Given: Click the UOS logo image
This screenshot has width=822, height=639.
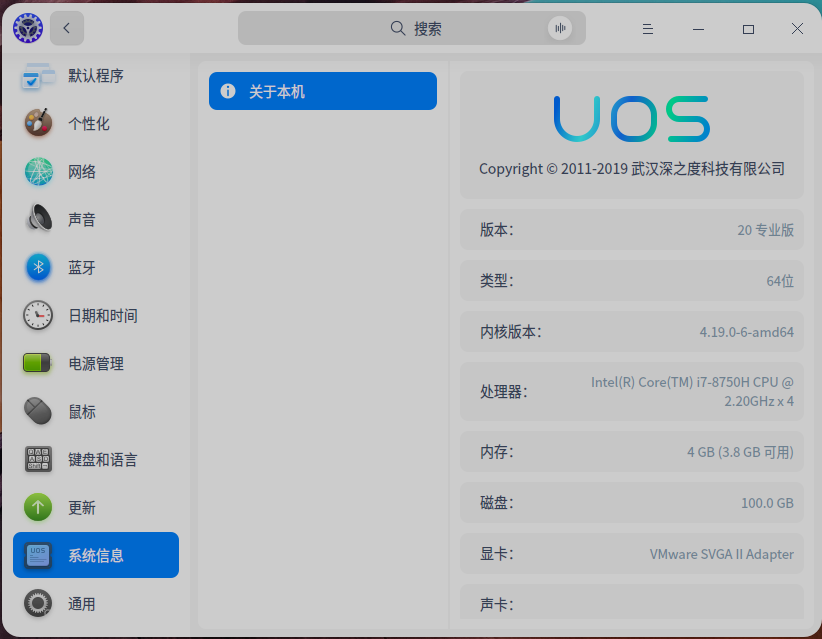Looking at the screenshot, I should pyautogui.click(x=632, y=119).
